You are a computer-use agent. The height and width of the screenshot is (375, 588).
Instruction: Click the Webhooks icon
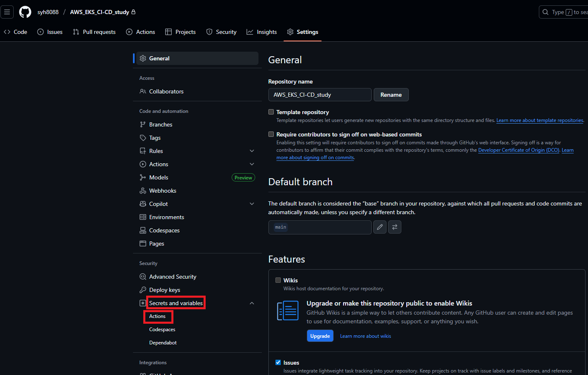point(143,191)
